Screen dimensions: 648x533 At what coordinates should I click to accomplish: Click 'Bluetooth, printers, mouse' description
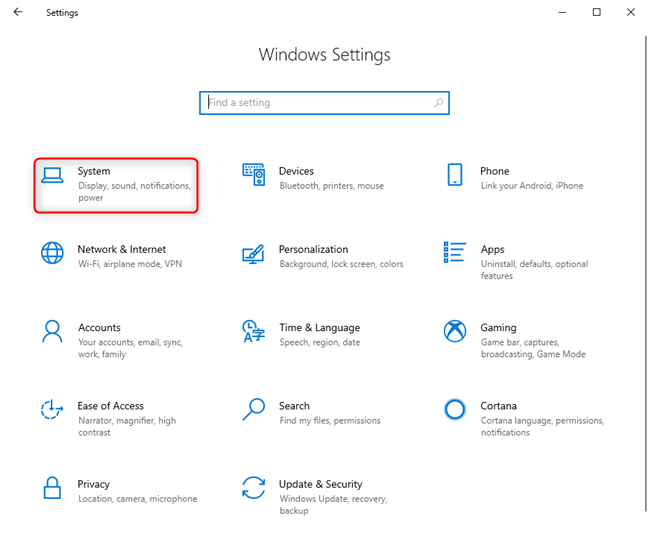(x=331, y=186)
